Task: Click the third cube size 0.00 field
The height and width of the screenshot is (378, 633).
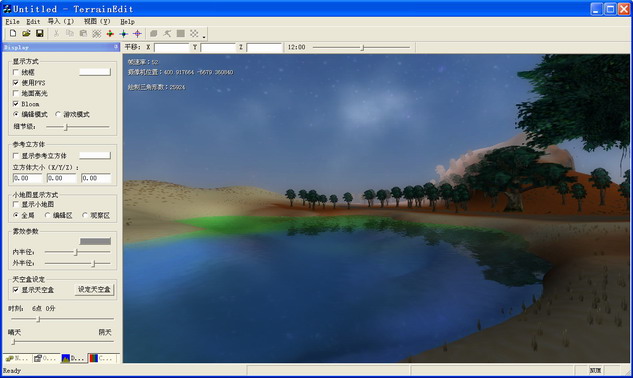Action: (96, 178)
